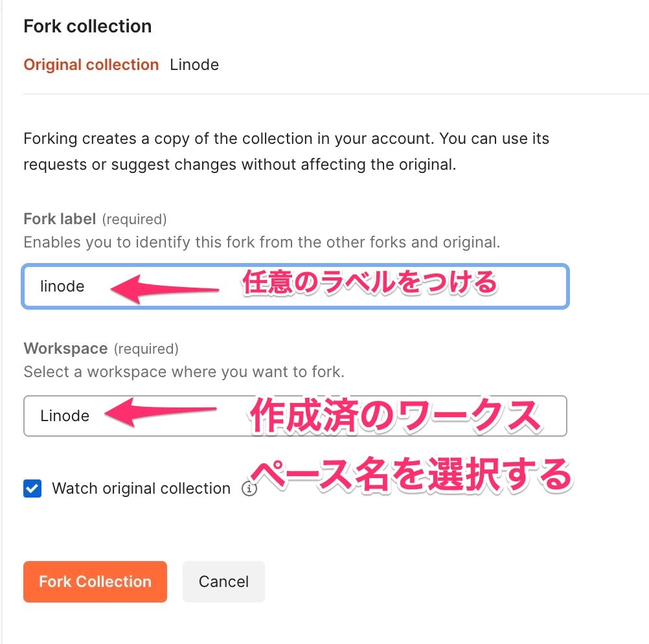Confirm forking into the Linode workspace

click(x=95, y=581)
